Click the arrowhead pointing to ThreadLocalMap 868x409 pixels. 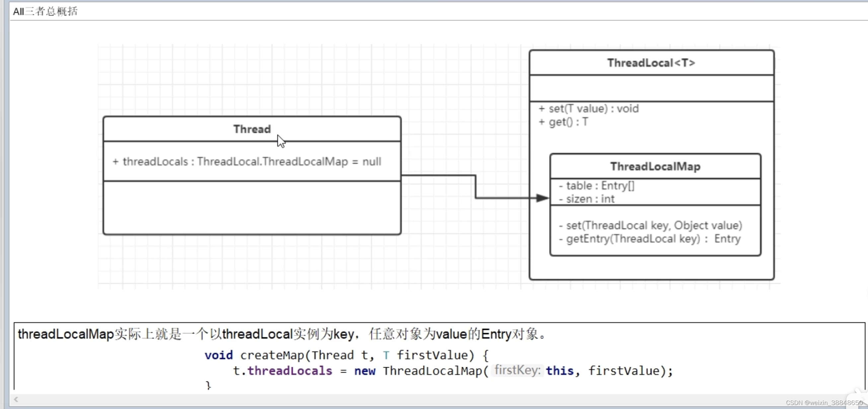(542, 198)
